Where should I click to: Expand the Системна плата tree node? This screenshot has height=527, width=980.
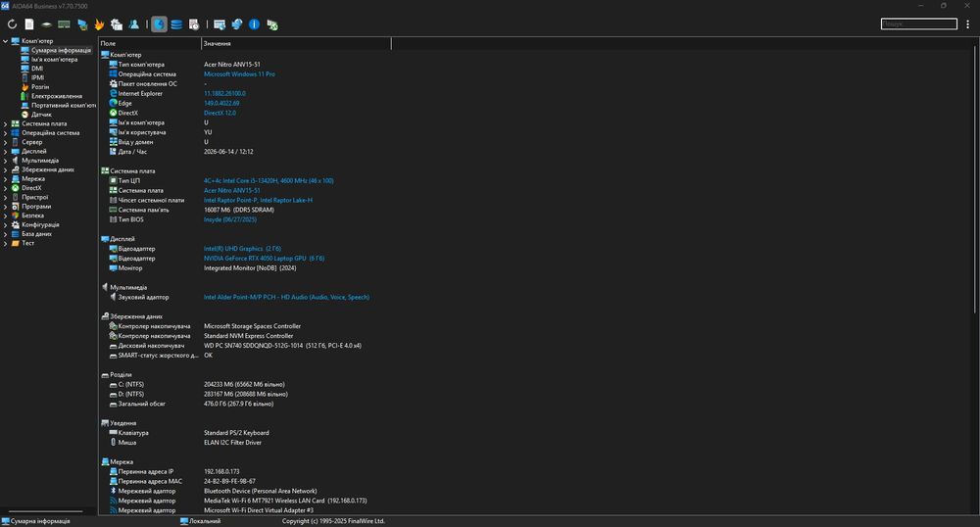(x=5, y=123)
